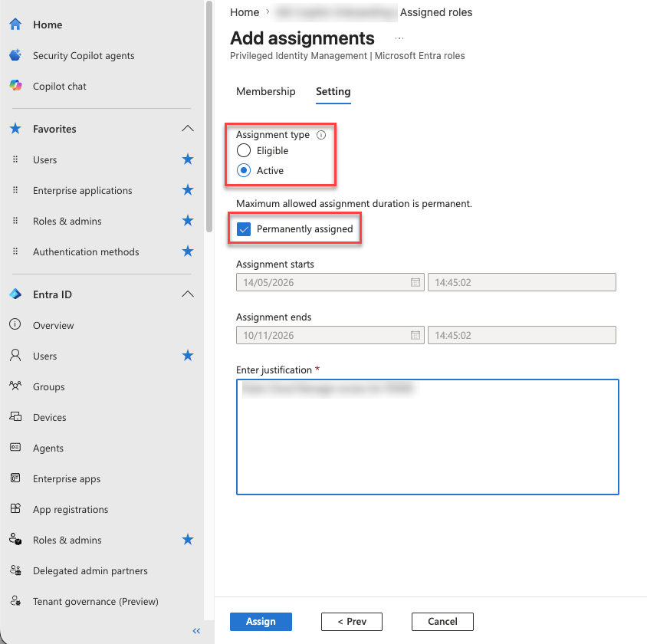This screenshot has width=647, height=644.
Task: Select the Active assignment type
Action: tap(244, 170)
